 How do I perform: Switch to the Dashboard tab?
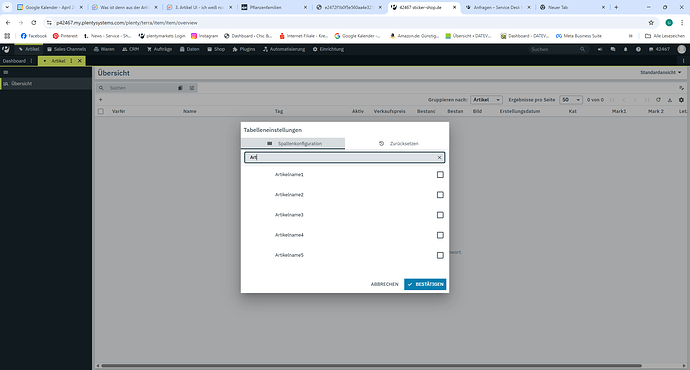(14, 61)
